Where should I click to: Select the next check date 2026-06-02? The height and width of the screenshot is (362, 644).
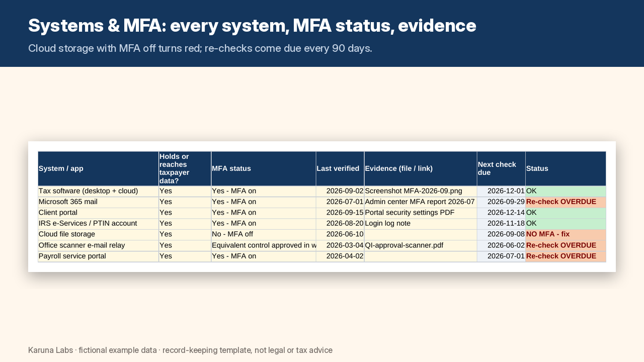pyautogui.click(x=501, y=245)
